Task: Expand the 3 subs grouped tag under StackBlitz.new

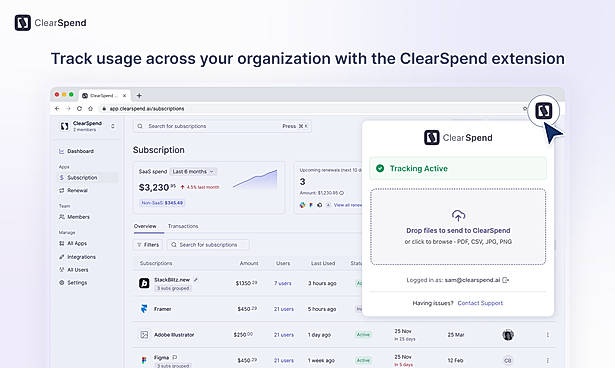Action: click(173, 288)
